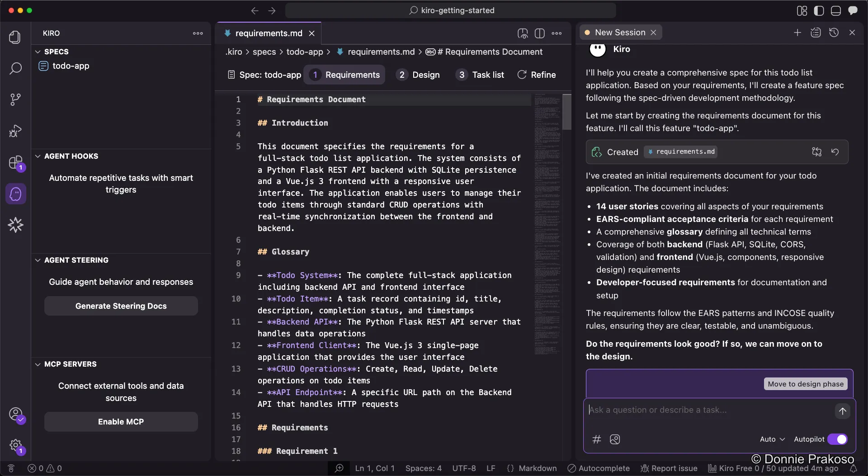The width and height of the screenshot is (868, 476).
Task: Click the editor vertical scrollbar thumb
Action: [566, 112]
